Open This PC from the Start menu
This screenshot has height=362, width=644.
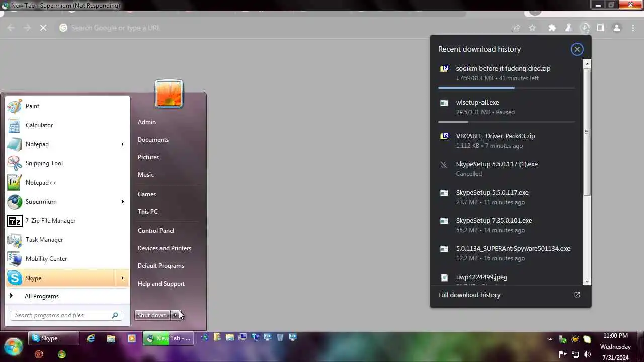tap(148, 212)
